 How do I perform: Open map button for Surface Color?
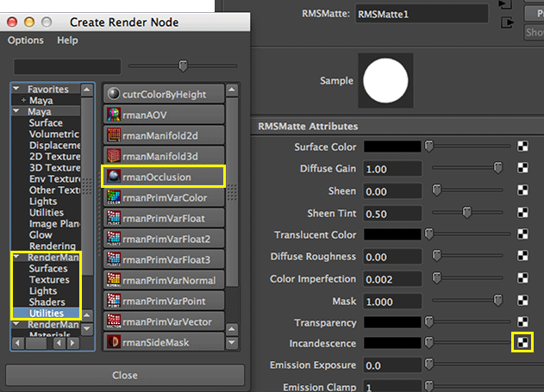point(522,146)
